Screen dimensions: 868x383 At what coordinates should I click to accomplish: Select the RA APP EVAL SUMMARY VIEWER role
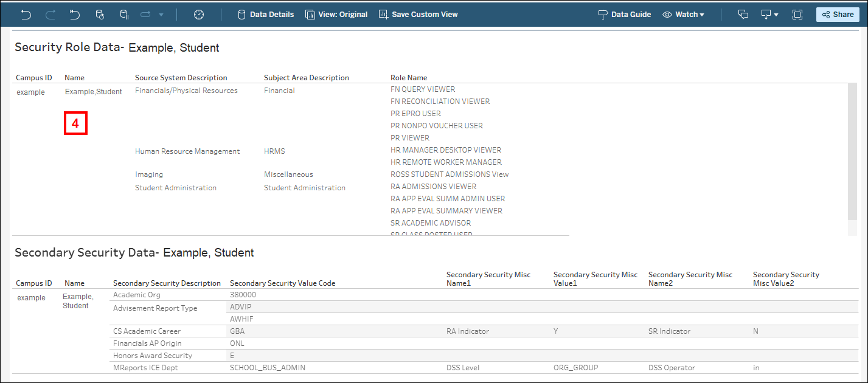point(446,211)
